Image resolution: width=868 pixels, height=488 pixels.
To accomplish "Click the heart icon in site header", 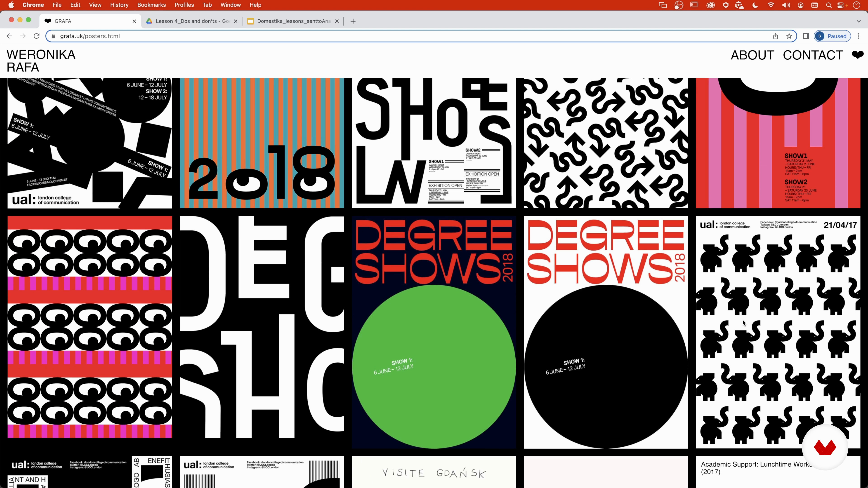I will pos(858,54).
